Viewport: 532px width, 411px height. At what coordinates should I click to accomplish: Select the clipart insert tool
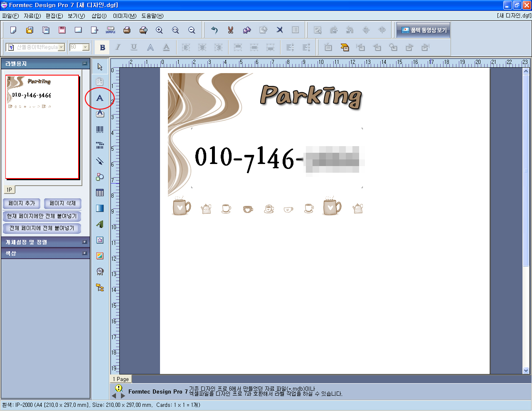click(x=100, y=240)
